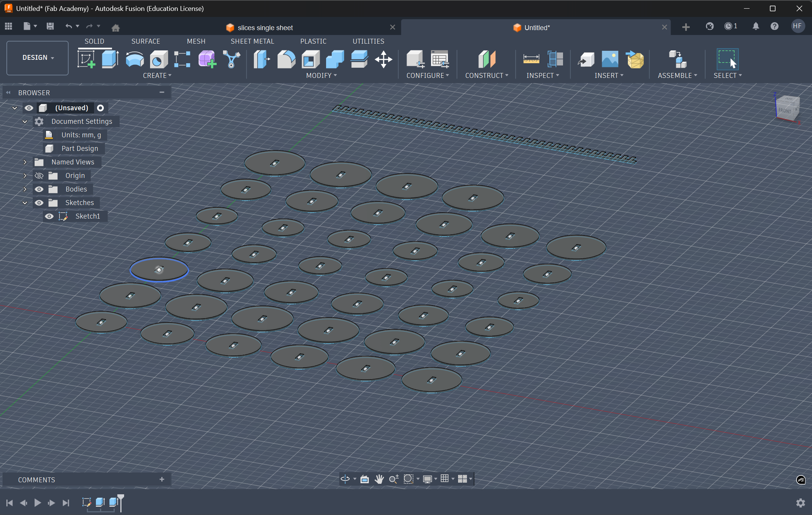The image size is (812, 515).
Task: Hide the Sketches folder
Action: pyautogui.click(x=39, y=202)
